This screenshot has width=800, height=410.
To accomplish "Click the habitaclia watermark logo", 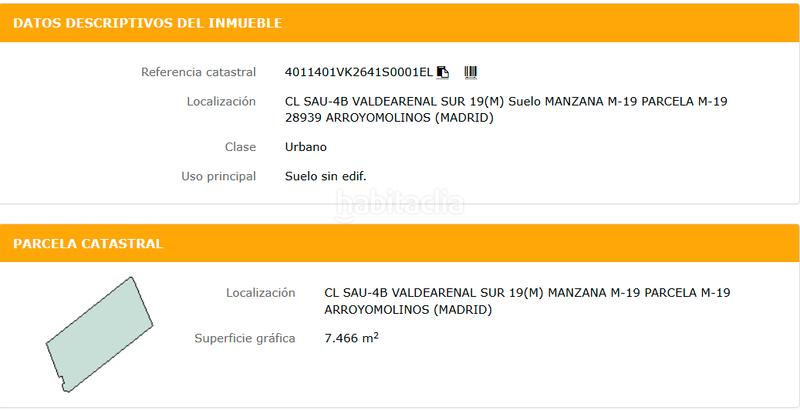I will tap(399, 205).
